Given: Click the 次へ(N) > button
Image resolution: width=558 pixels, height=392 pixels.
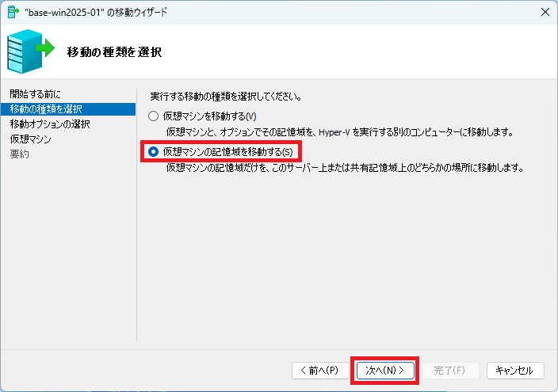Looking at the screenshot, I should [385, 371].
